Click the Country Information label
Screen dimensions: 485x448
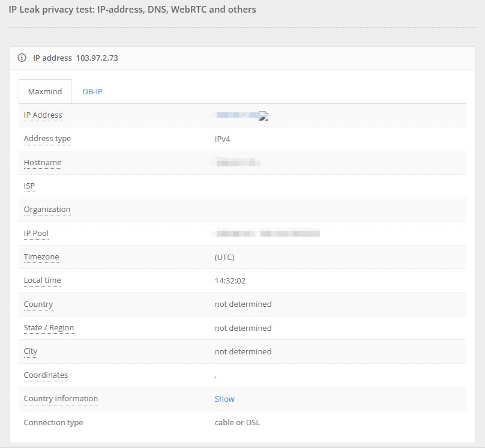click(x=61, y=399)
